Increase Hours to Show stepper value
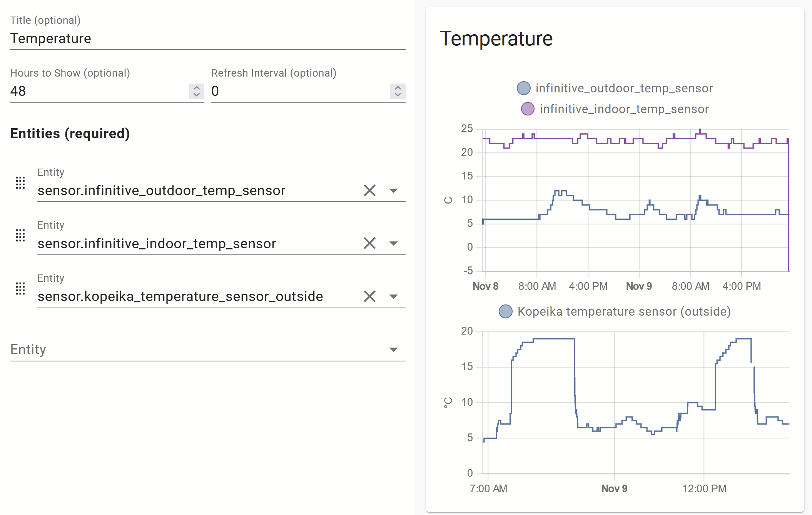Image resolution: width=812 pixels, height=515 pixels. click(197, 88)
